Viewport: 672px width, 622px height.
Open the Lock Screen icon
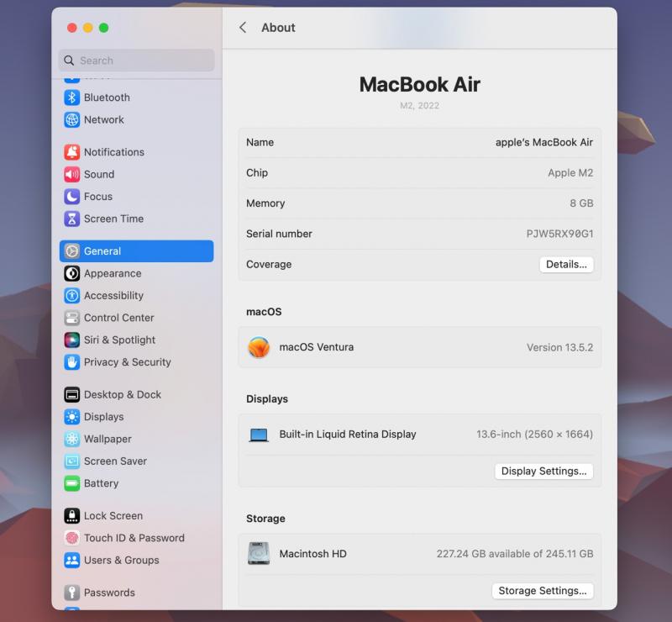[71, 515]
